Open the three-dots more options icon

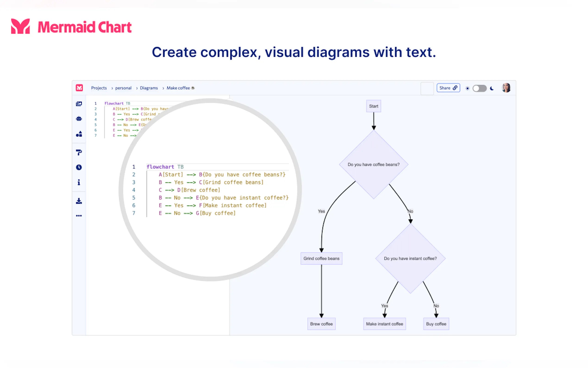[x=79, y=216]
